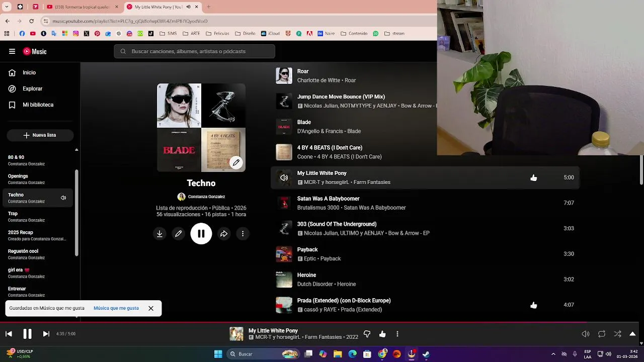Focus the Buscar canciones search field
Screen dimensions: 644x362
194,51
